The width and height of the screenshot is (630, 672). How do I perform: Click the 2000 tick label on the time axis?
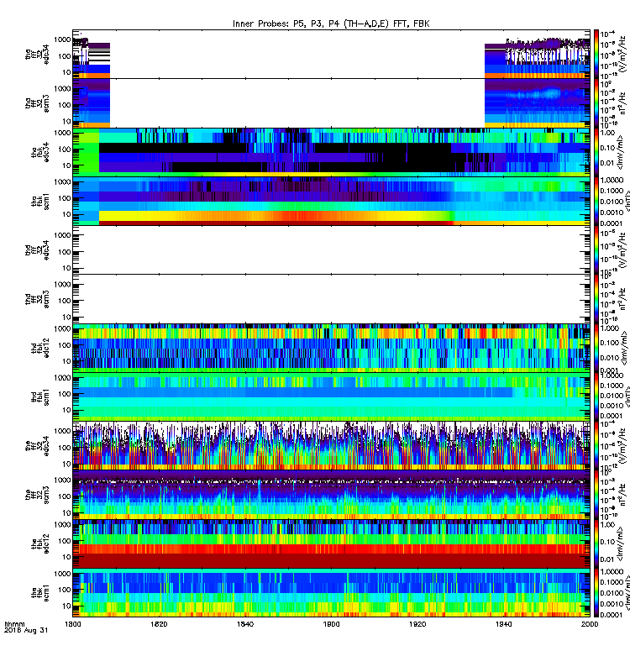[590, 624]
